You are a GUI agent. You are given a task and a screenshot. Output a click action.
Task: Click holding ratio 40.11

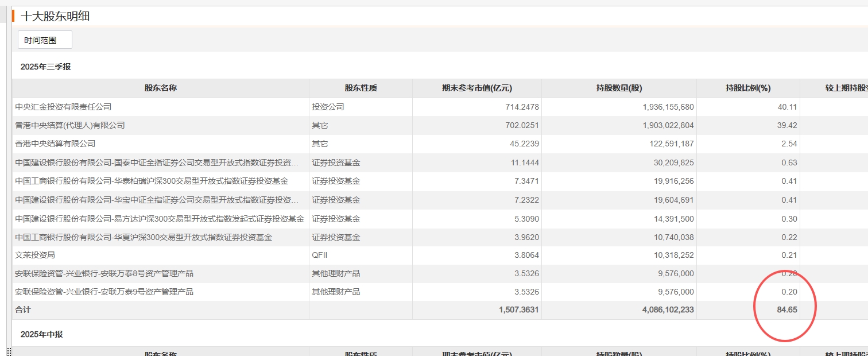788,107
